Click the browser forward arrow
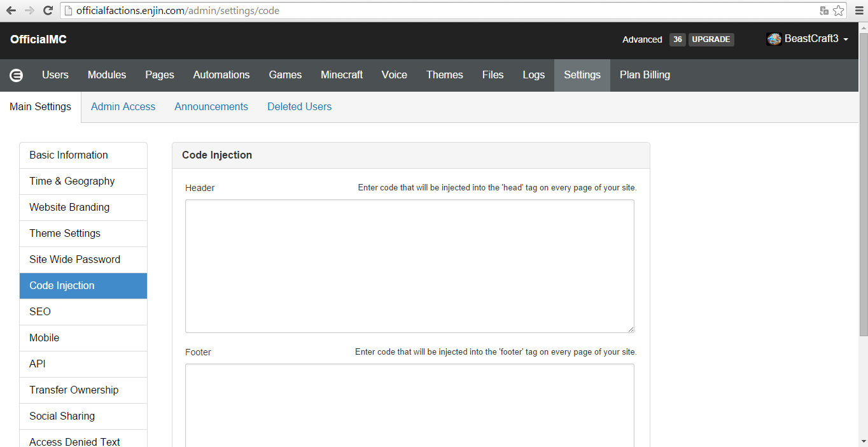 click(29, 10)
